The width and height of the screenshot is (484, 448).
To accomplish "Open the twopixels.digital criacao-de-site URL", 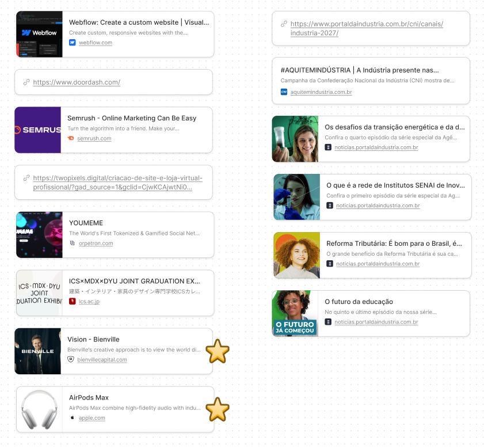I will click(x=117, y=183).
